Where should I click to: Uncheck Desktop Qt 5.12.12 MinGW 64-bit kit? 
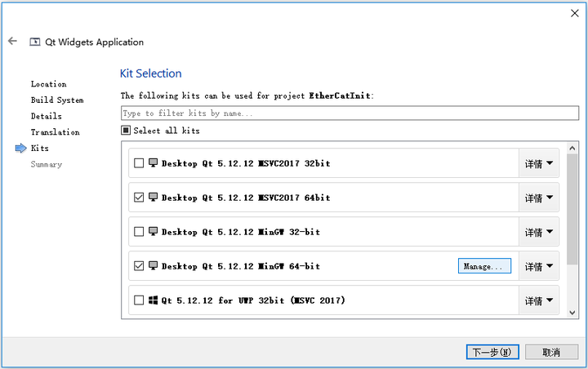point(139,266)
